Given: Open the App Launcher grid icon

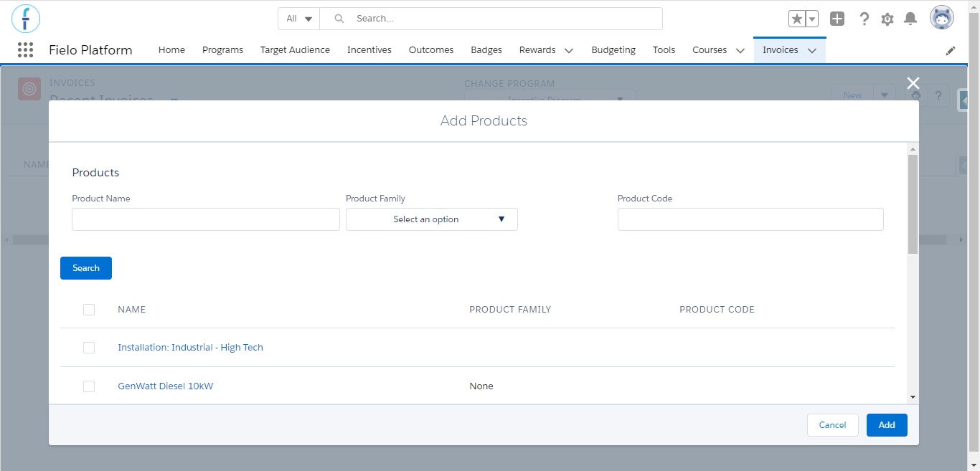Looking at the screenshot, I should [25, 50].
